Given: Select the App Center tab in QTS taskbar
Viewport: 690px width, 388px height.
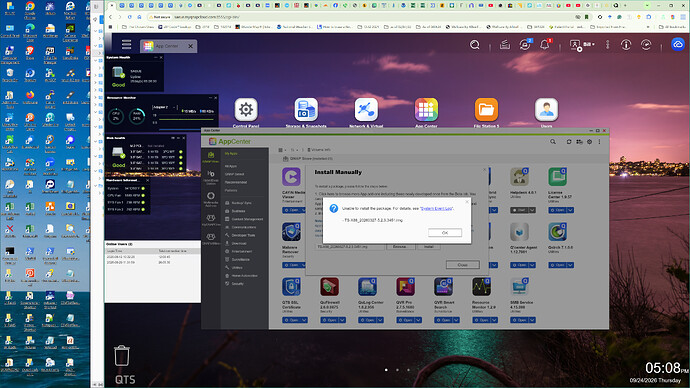Looking at the screenshot, I should (168, 46).
